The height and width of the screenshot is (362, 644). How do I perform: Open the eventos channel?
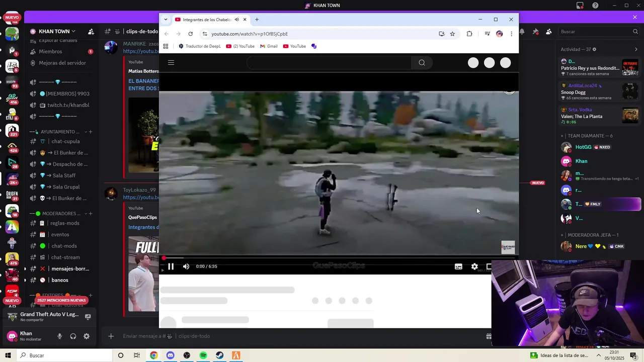[61, 235]
